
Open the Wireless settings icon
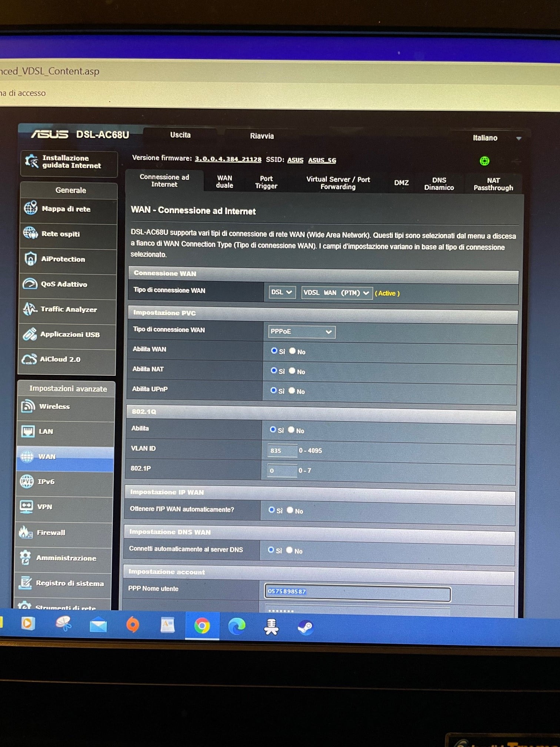click(28, 406)
